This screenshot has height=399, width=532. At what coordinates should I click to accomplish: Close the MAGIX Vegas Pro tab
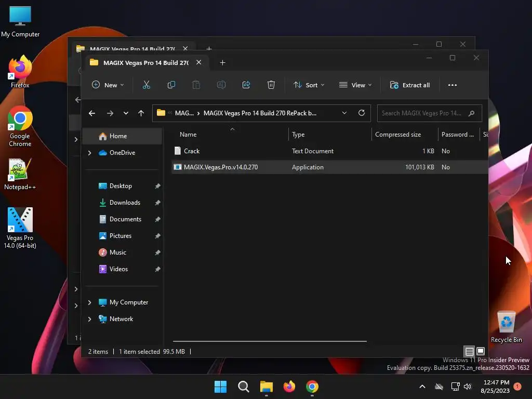pyautogui.click(x=199, y=62)
